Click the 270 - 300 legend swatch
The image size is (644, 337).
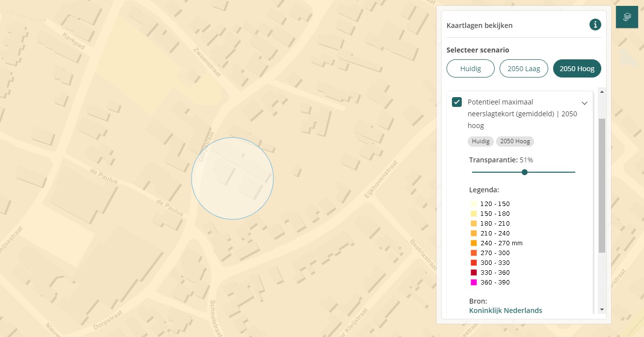[x=474, y=253]
